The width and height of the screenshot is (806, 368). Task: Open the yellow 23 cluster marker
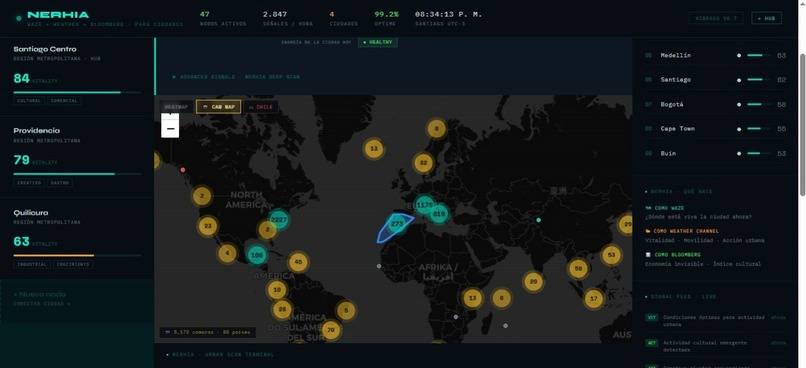coord(208,226)
